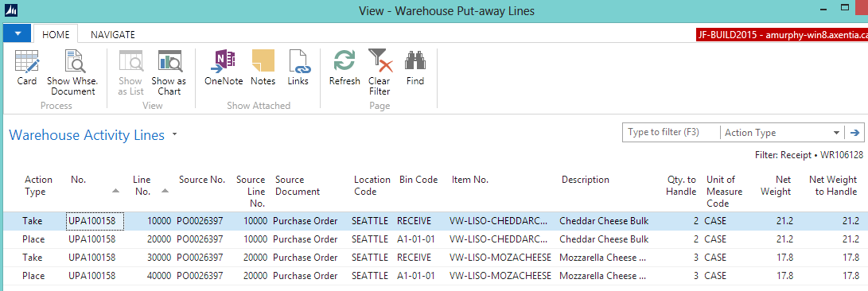Click PO0026397 in the line 10000 row
The image size is (868, 291).
pyautogui.click(x=200, y=221)
